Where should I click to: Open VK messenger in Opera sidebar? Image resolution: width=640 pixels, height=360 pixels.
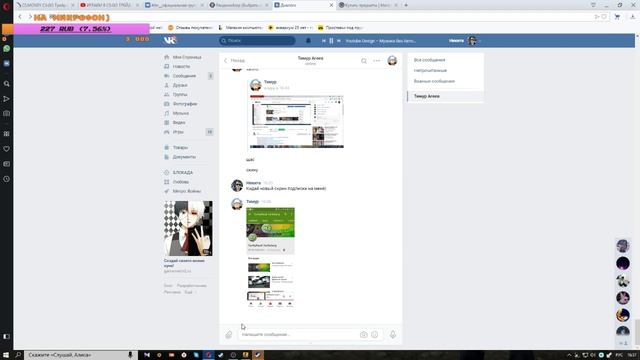(x=7, y=63)
